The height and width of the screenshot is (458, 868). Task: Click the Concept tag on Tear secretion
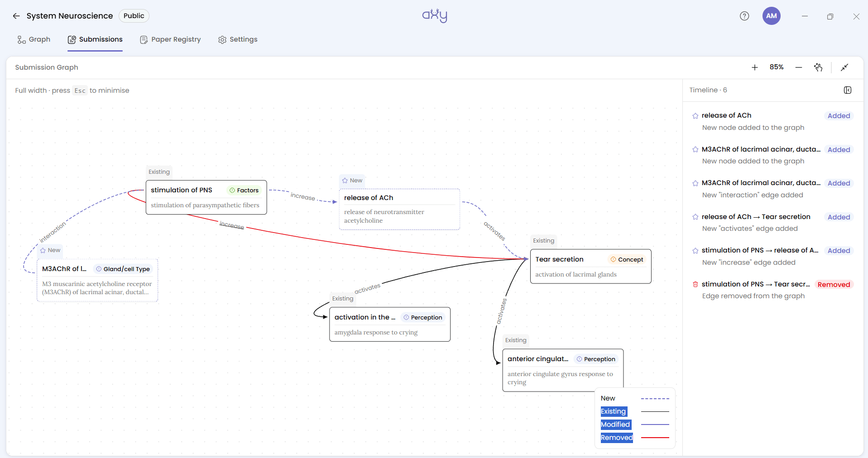(627, 260)
